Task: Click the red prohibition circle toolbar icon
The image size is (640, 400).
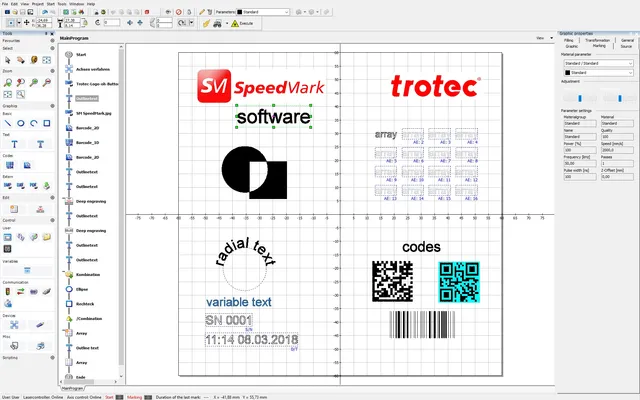Action: (x=179, y=12)
